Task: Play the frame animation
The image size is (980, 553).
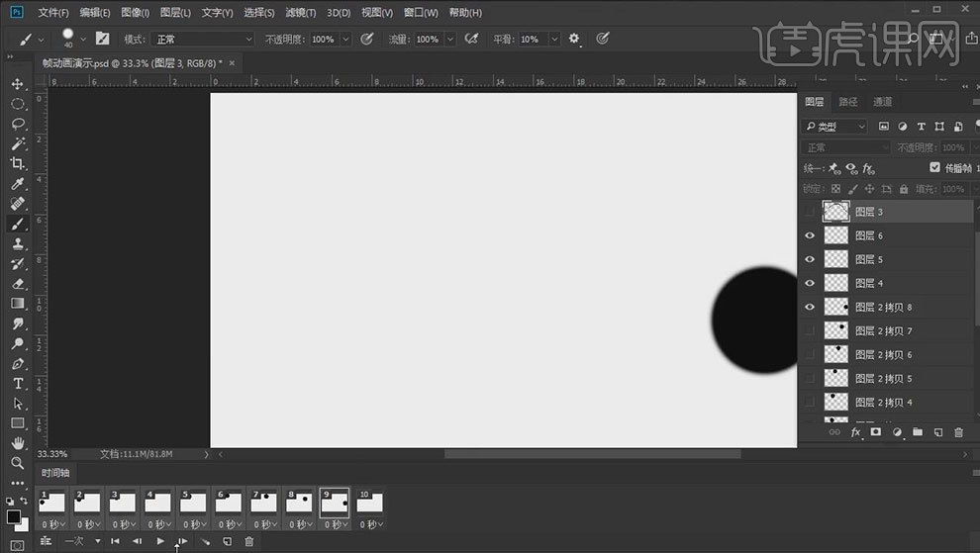Action: [160, 541]
